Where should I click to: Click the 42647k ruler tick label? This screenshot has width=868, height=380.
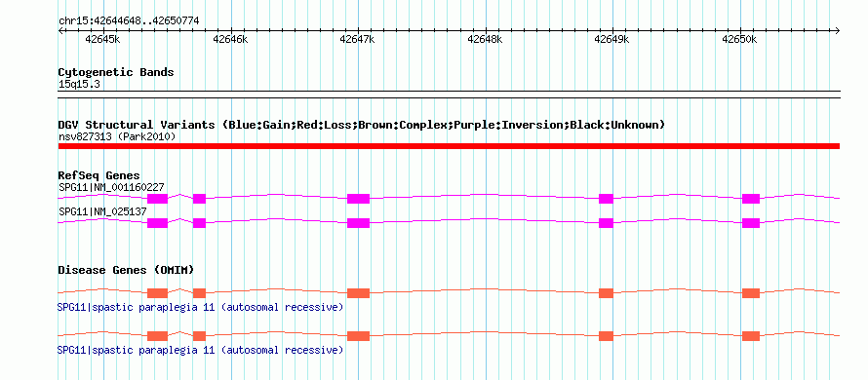(358, 39)
